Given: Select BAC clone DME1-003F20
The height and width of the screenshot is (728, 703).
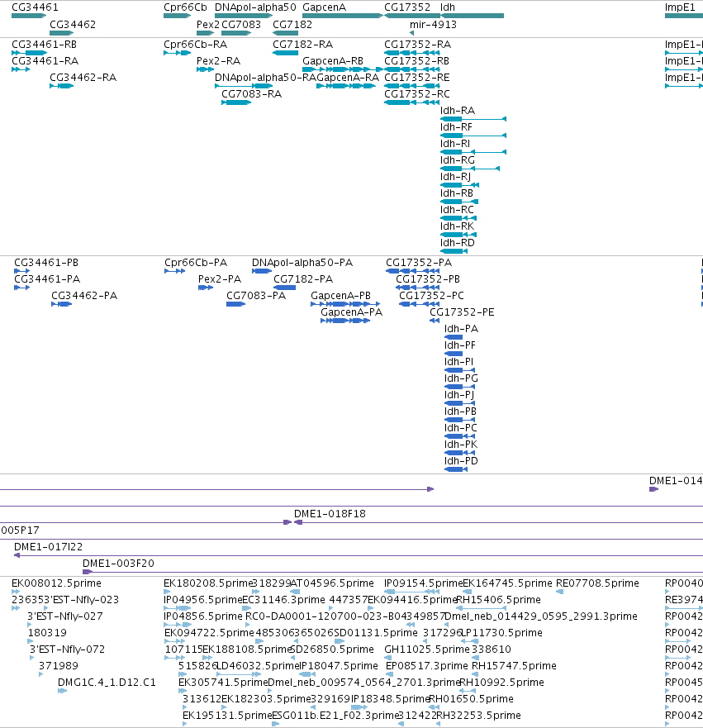Looking at the screenshot, I should [392, 572].
